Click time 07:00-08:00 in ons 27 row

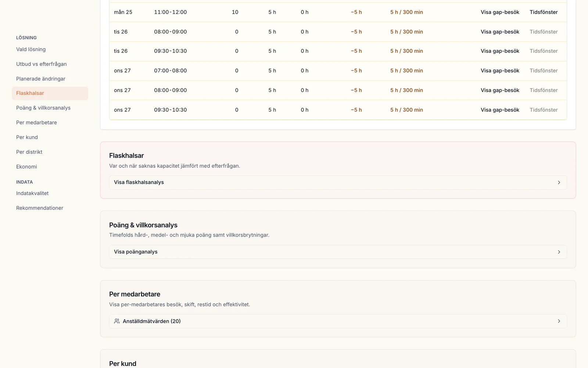tap(171, 71)
